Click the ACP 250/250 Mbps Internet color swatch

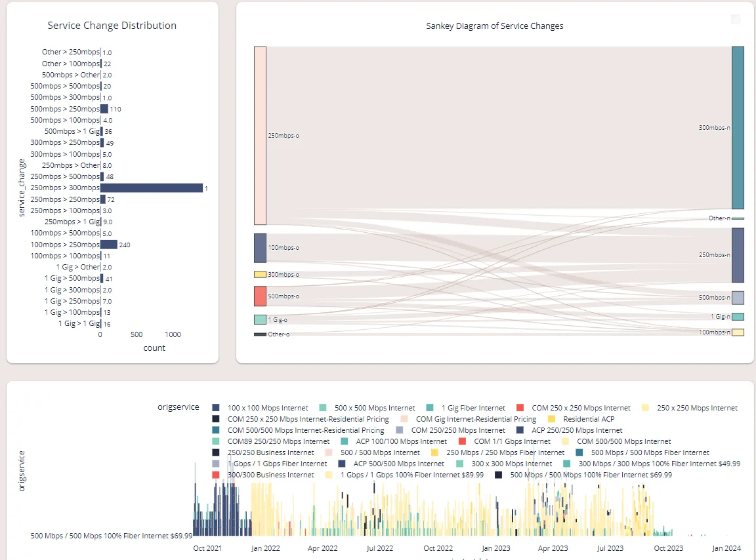pyautogui.click(x=520, y=430)
